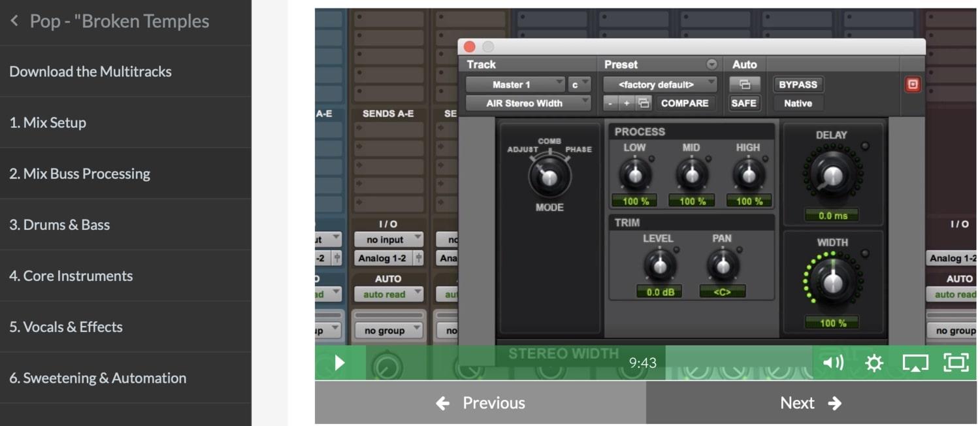Click the trim PAN knob
This screenshot has height=426, width=980.
(x=722, y=265)
